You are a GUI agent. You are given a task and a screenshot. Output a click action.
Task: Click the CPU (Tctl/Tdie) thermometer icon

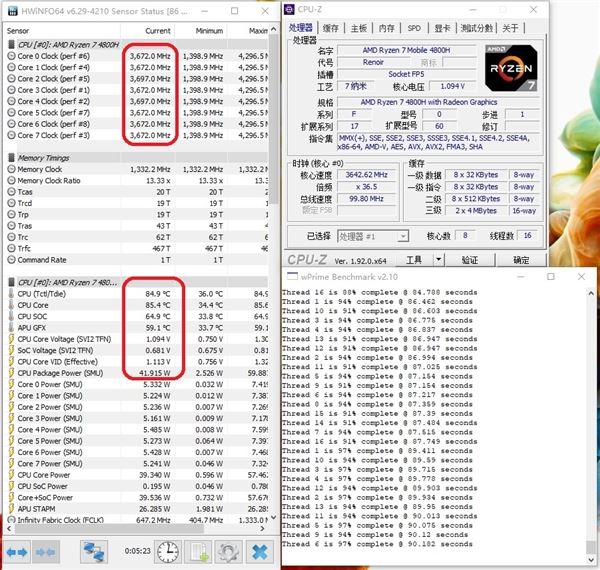(x=11, y=294)
